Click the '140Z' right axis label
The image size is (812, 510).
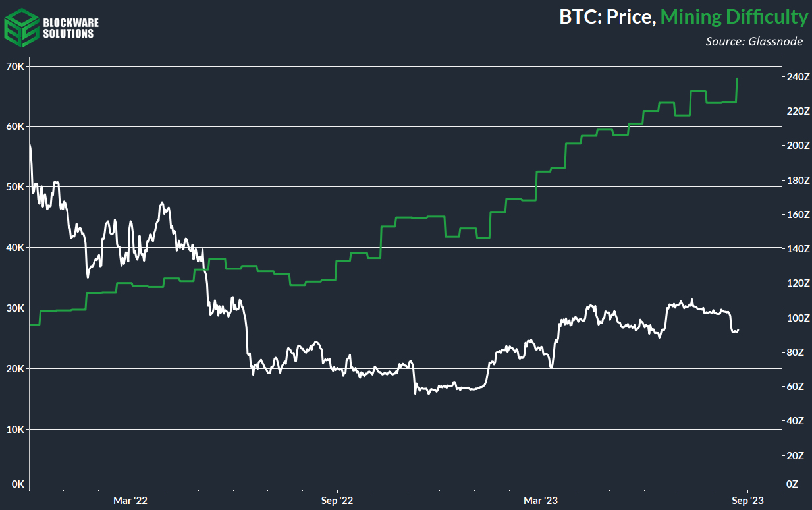point(798,248)
